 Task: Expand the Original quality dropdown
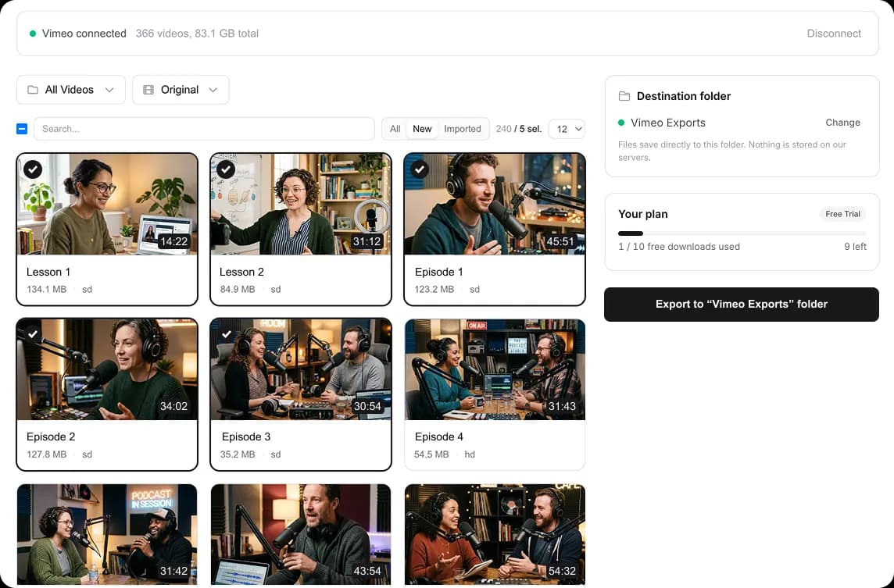(181, 90)
